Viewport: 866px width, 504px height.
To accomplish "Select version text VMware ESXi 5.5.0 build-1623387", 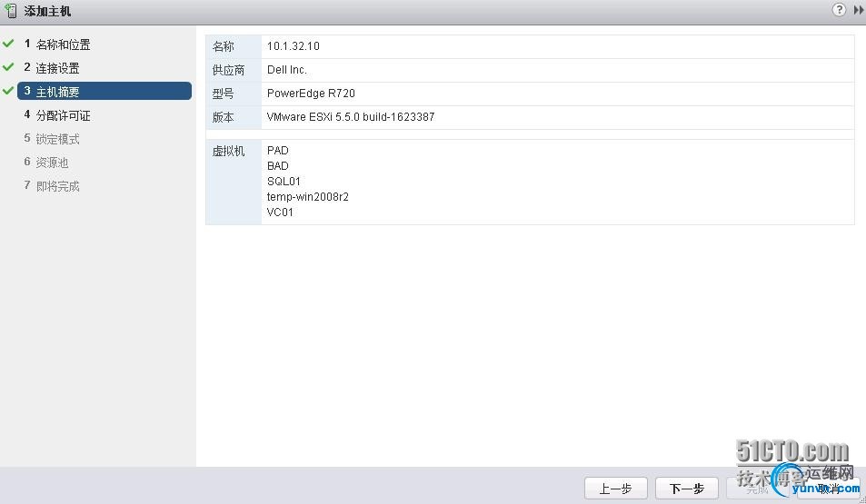I will pyautogui.click(x=351, y=117).
